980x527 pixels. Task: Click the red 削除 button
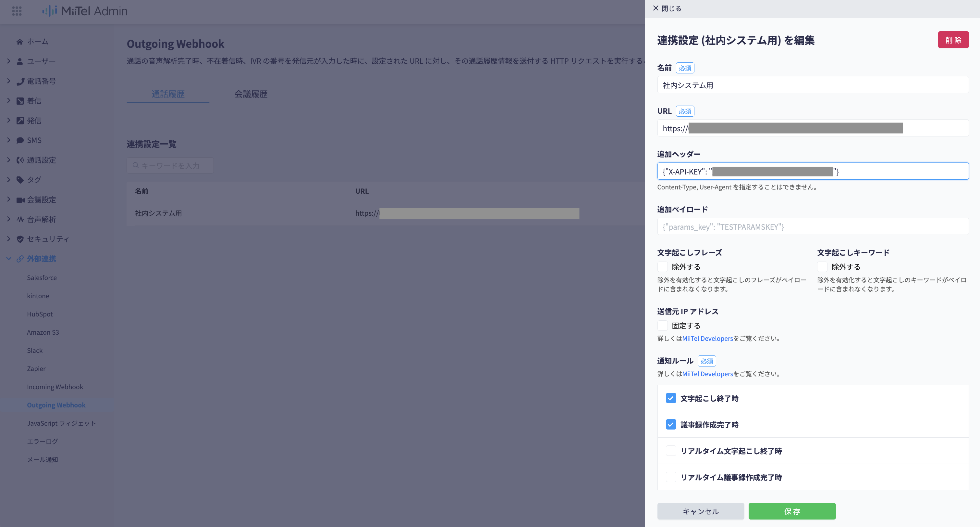point(953,40)
